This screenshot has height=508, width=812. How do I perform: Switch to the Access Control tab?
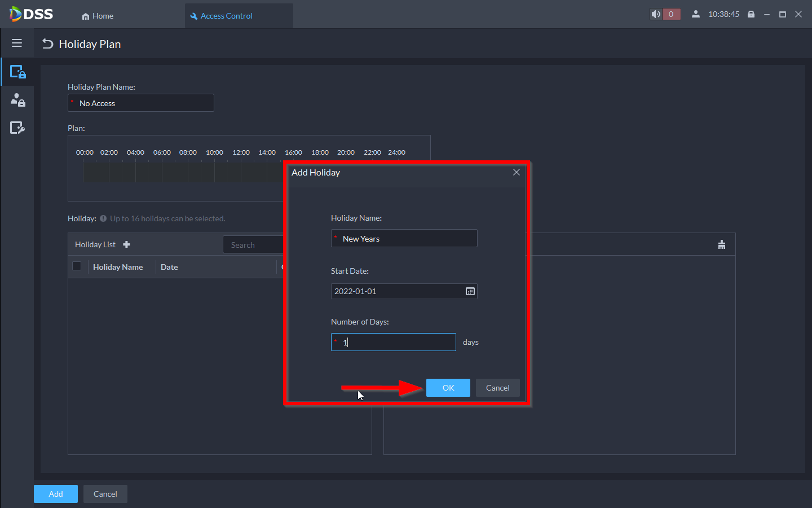click(226, 16)
